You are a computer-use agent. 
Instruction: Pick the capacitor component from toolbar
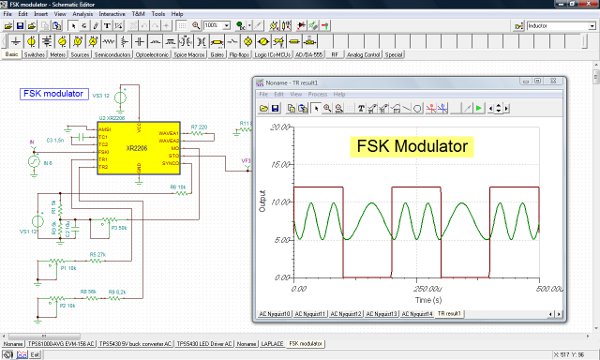click(139, 41)
